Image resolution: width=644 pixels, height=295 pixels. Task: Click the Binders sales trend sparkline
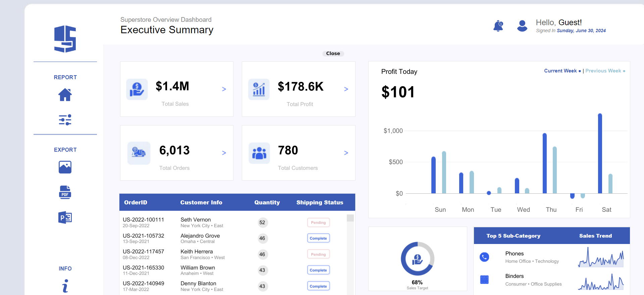click(601, 281)
